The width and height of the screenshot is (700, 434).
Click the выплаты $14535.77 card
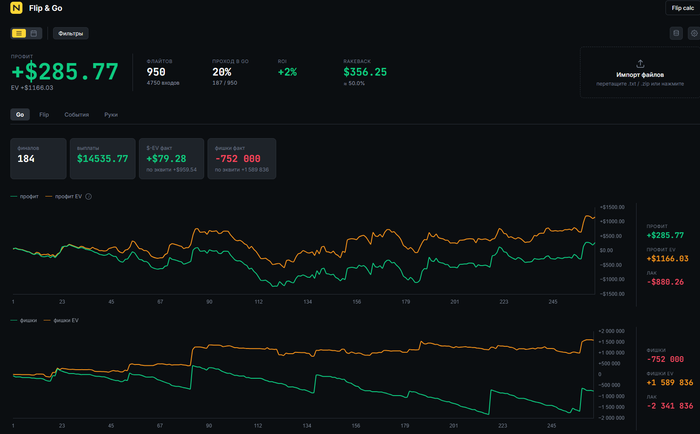103,159
